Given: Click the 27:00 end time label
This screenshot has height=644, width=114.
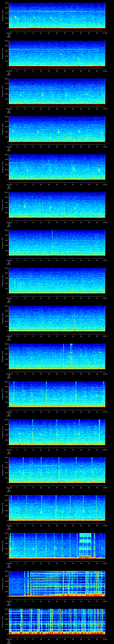Looking at the screenshot, I should click(x=105, y=260).
